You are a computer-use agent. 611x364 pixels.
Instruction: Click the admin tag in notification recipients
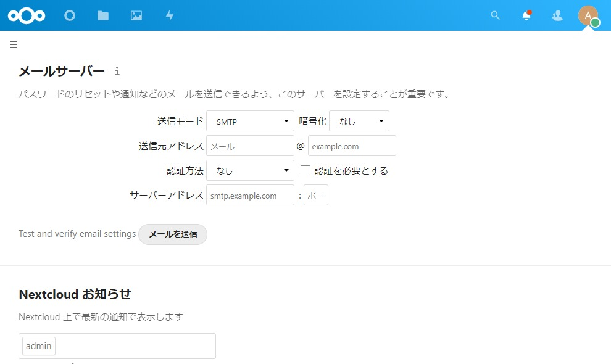coord(39,346)
